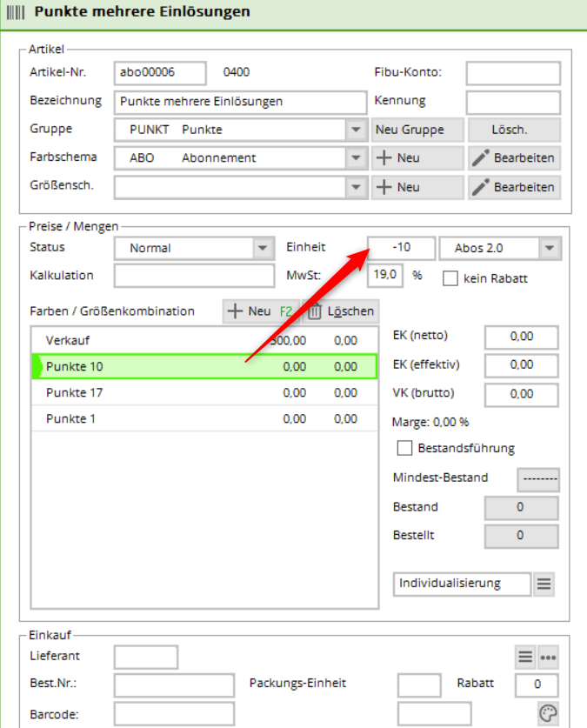The height and width of the screenshot is (728, 587).
Task: Toggle the Bestandsführung checkbox
Action: (x=404, y=449)
